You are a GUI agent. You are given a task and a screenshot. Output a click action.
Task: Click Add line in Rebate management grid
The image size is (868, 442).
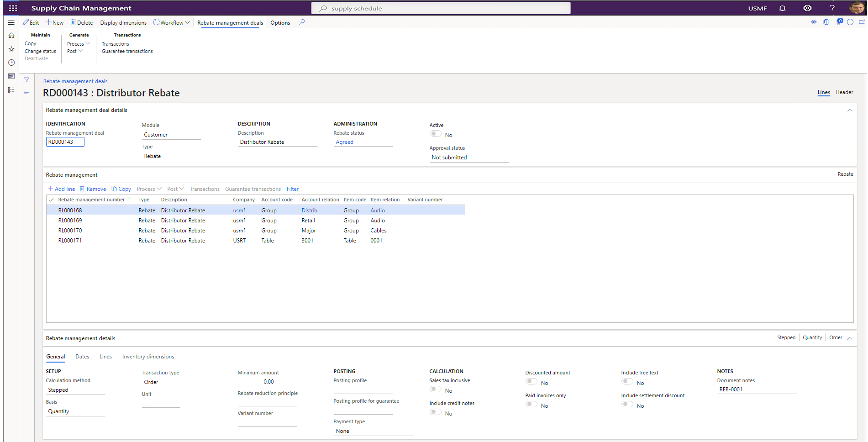61,189
